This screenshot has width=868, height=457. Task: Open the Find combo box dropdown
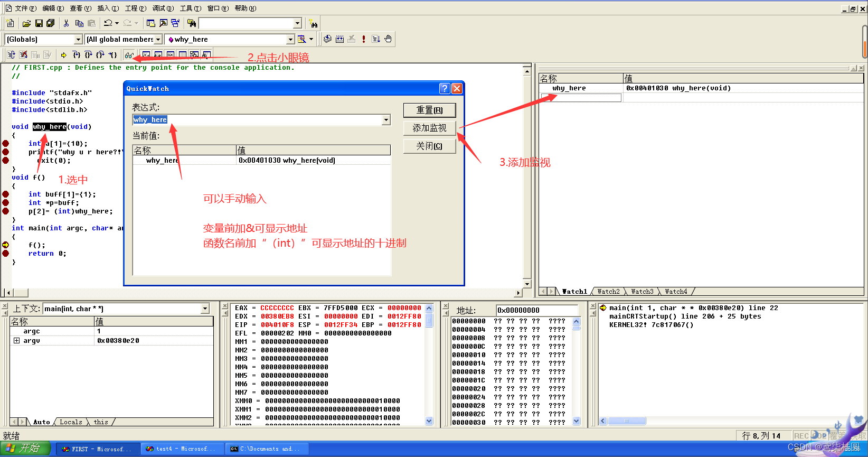coord(297,23)
